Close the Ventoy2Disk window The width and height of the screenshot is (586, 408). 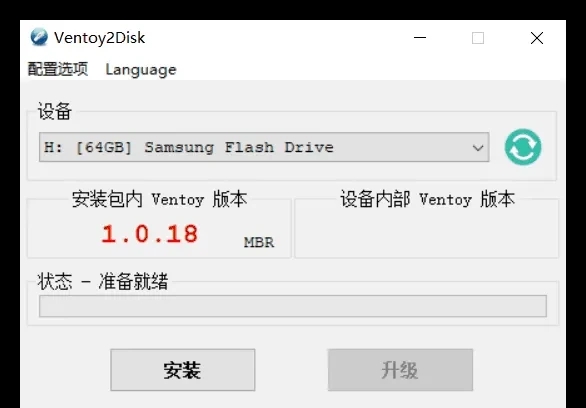coord(537,38)
